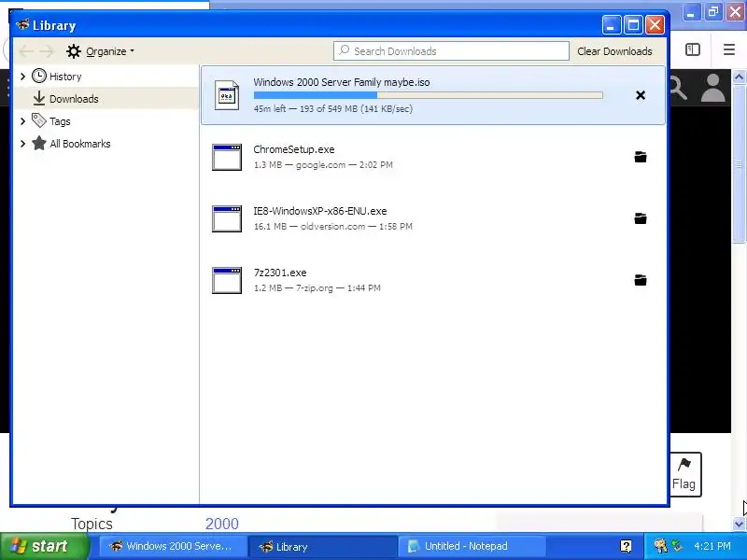Close the Library window

655,25
